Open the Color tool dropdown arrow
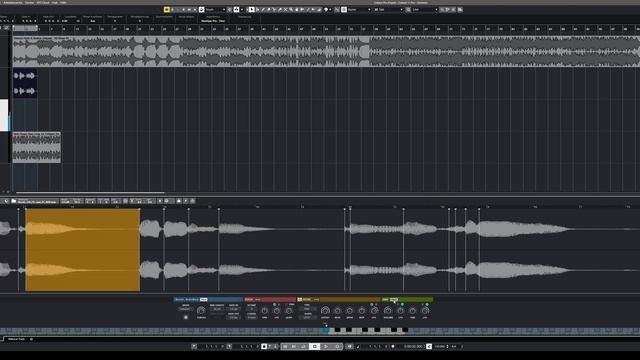The height and width of the screenshot is (360, 640). coord(331,9)
